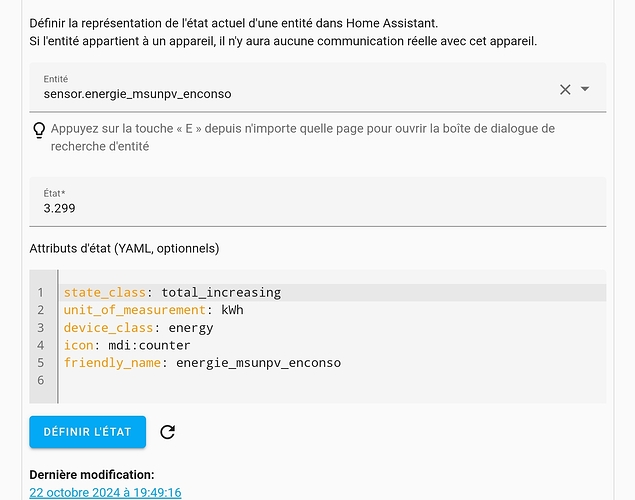Click the Dernière modification label
This screenshot has width=635, height=500.
(x=92, y=474)
